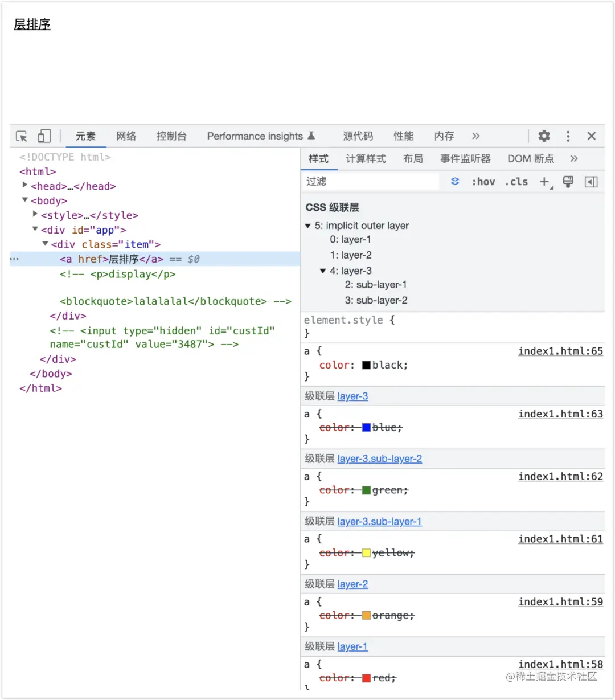615x700 pixels.
Task: Show more DevTools tabs chevron
Action: click(x=476, y=136)
